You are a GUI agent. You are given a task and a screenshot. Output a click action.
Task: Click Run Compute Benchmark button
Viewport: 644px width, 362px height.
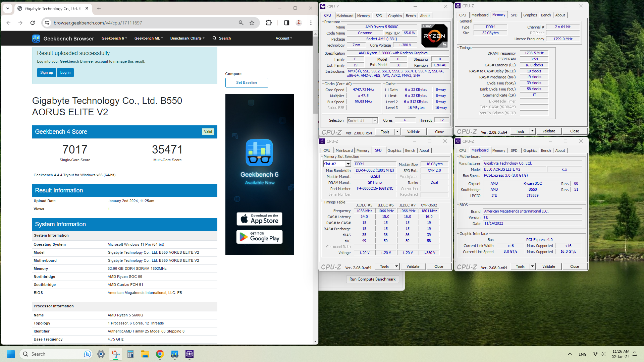coord(372,279)
